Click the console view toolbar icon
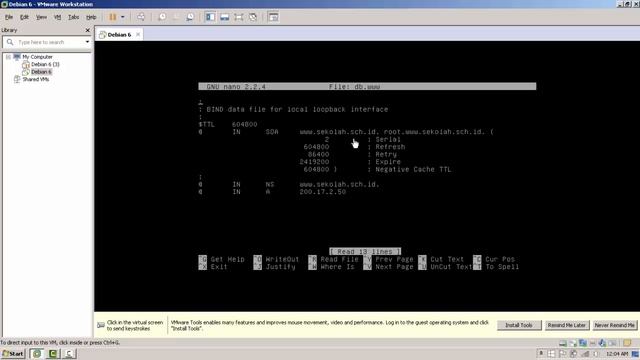The image size is (640, 360). click(273, 17)
